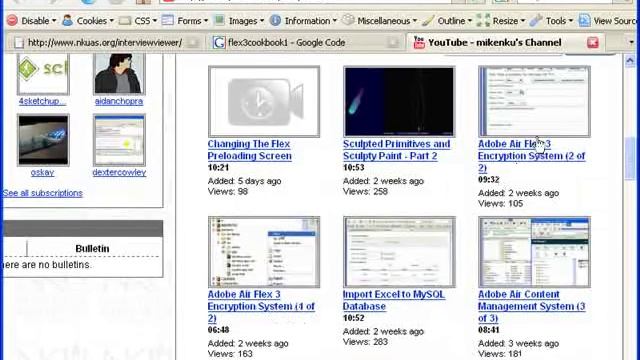Viewport: 640px width, 360px height.
Task: Click the oskay channel avatar
Action: point(43,140)
